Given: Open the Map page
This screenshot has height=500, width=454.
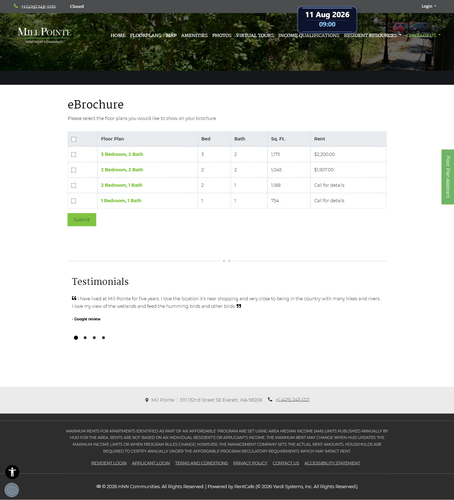Looking at the screenshot, I should (x=171, y=35).
